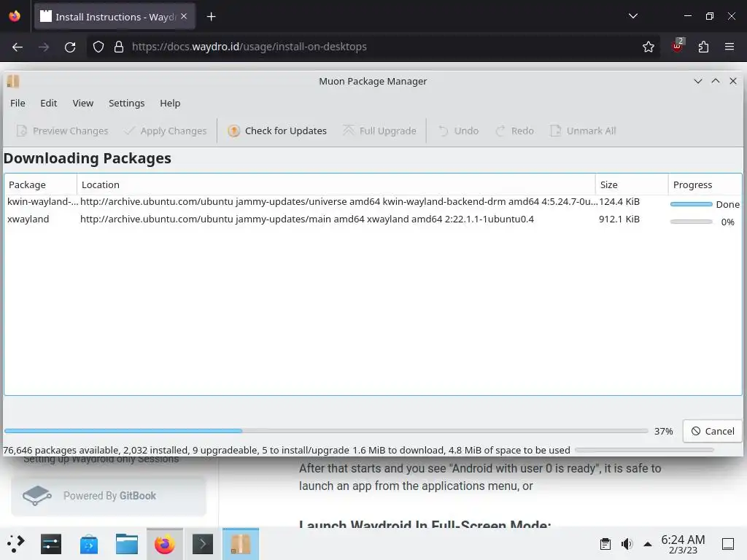The image size is (747, 560).
Task: Sort by the Package column header
Action: pos(41,184)
